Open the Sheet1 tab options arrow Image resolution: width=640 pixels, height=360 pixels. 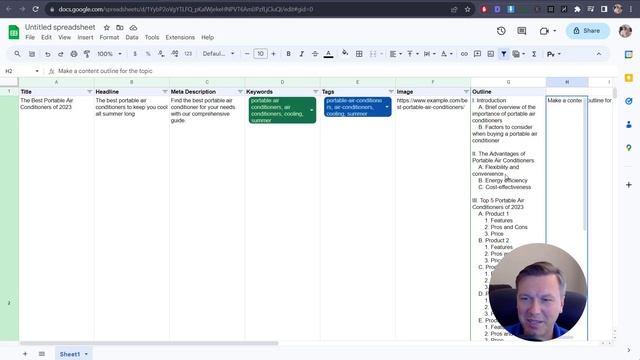[x=86, y=354]
